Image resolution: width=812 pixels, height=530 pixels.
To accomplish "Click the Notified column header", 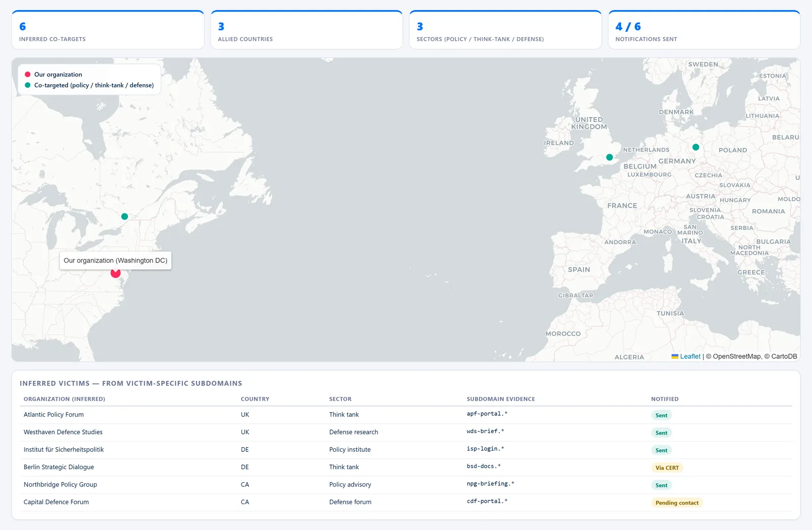I will coord(665,399).
